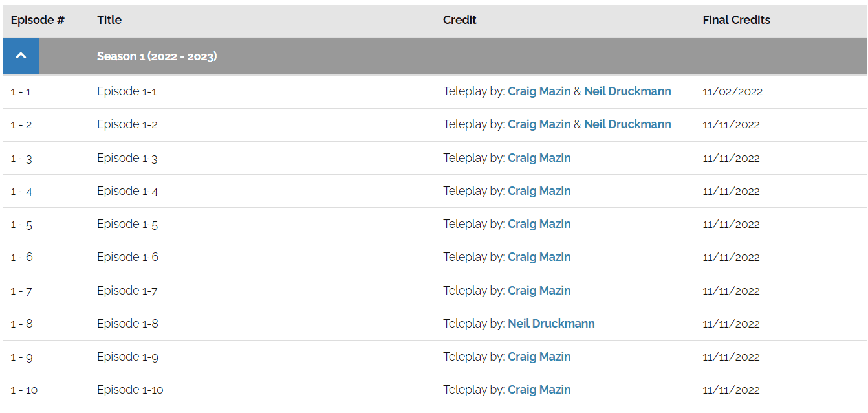
Task: Open Neil Druckmann link in episode 1-2
Action: [x=627, y=124]
